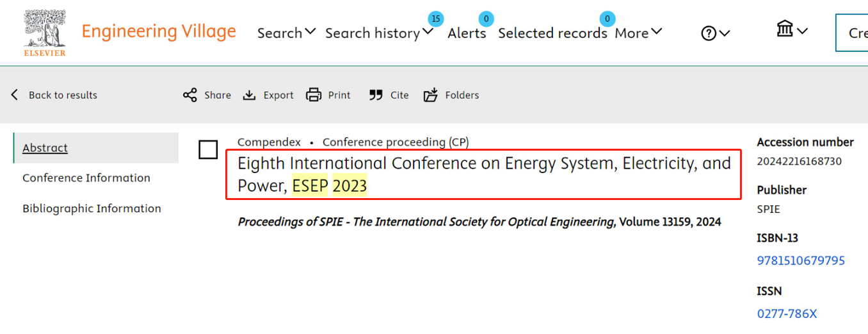Click the Share label
Viewport: 868px width, 334px height.
click(x=218, y=95)
